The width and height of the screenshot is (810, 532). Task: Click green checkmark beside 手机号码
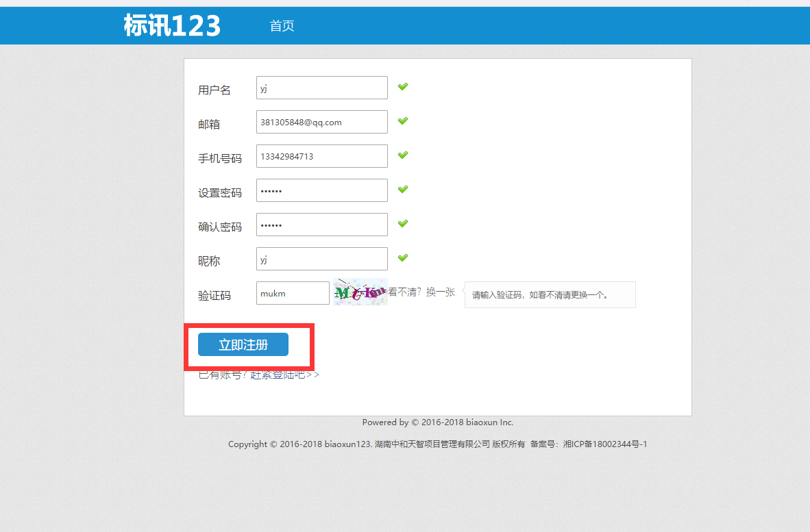coord(403,155)
